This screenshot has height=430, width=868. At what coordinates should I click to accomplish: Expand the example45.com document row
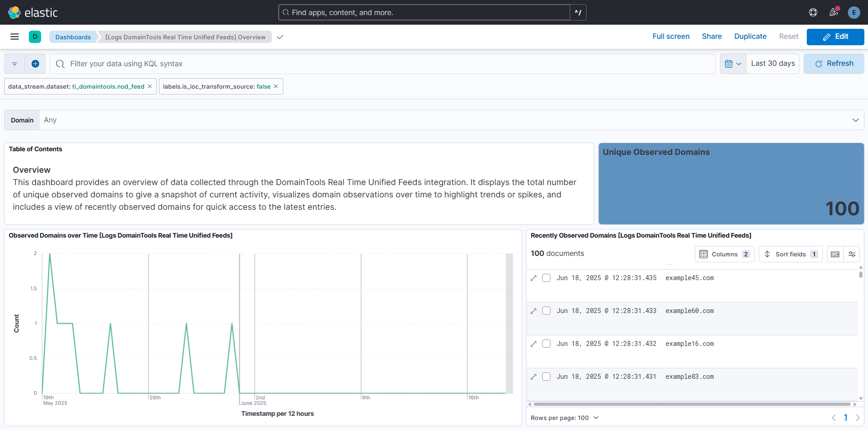(x=533, y=278)
